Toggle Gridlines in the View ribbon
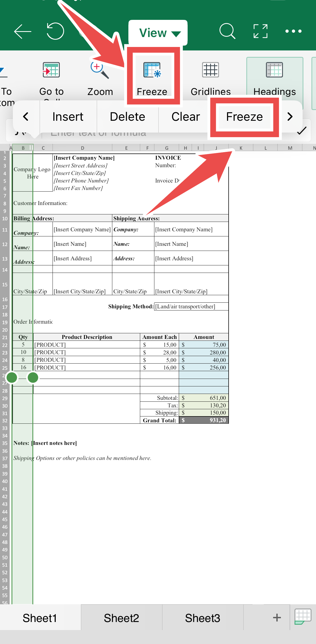Screen dimensions: 316x644 pos(211,79)
